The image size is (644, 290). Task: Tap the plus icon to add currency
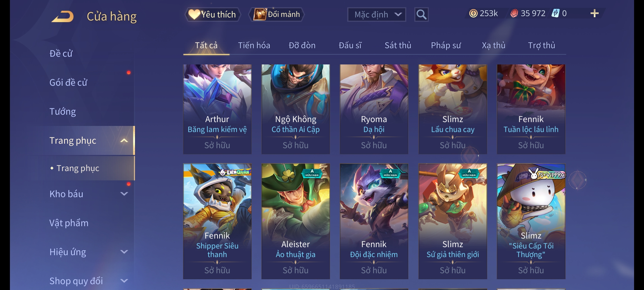click(595, 13)
